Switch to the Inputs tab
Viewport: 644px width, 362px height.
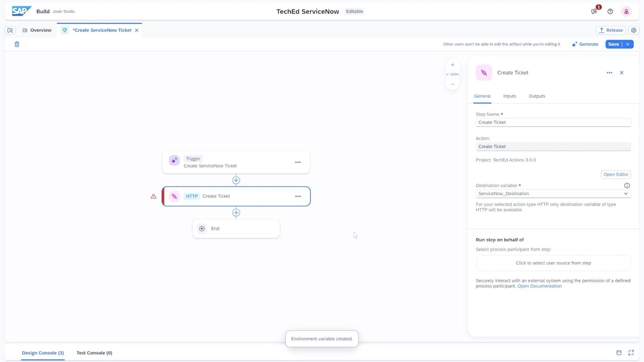509,96
